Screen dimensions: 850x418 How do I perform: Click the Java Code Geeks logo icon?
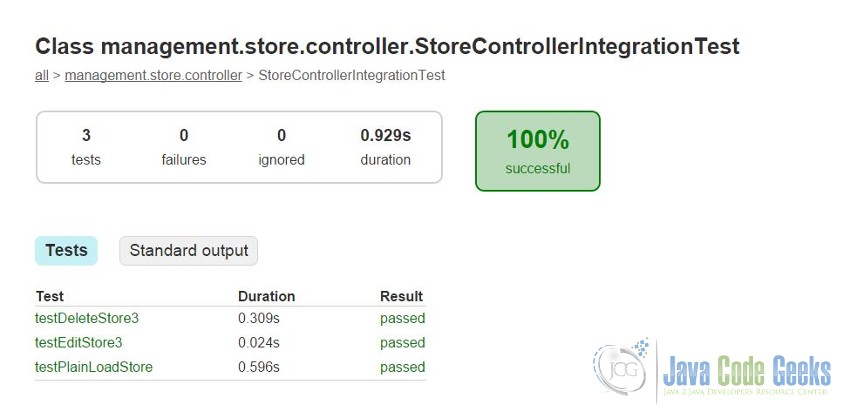622,369
